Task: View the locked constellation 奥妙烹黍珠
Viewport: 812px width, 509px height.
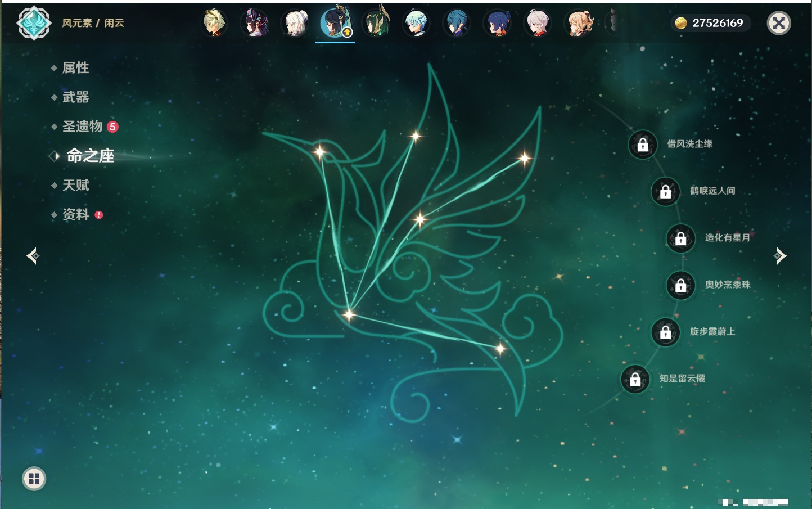Action: pos(680,285)
